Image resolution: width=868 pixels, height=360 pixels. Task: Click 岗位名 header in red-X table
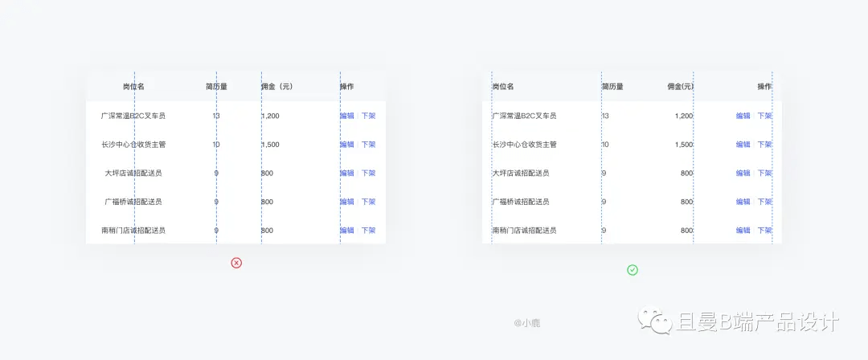pos(134,87)
